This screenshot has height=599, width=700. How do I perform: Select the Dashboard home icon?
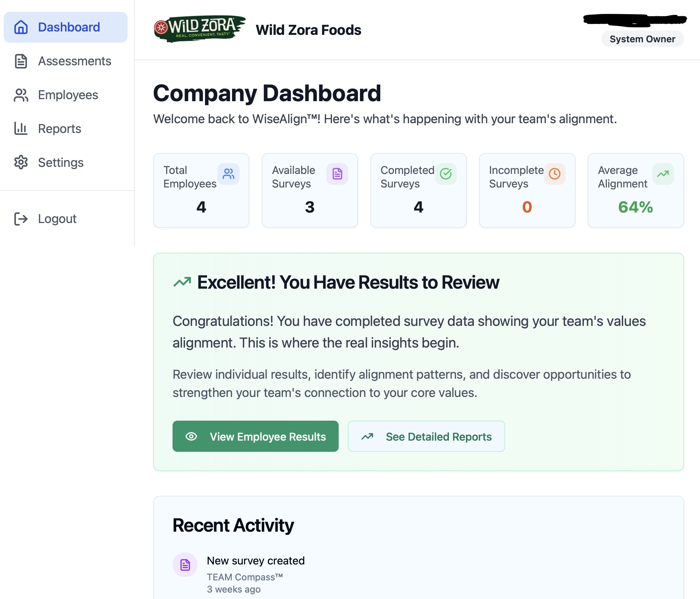coord(21,27)
